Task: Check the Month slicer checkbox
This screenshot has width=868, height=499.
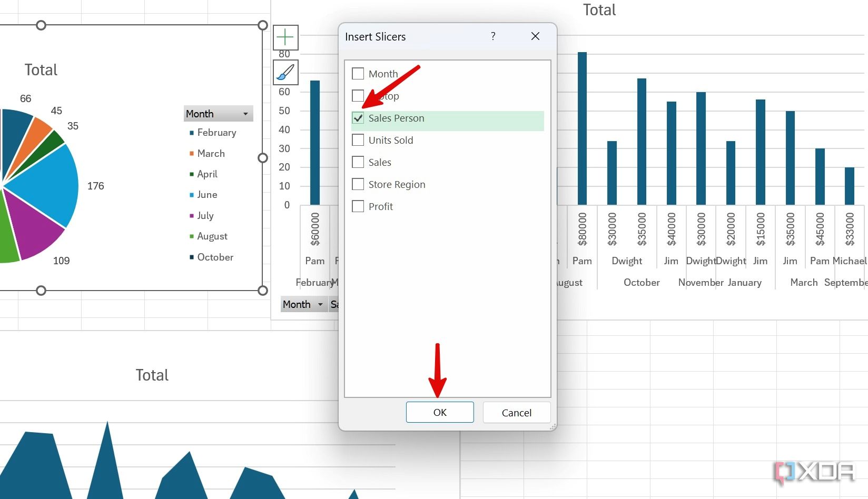Action: 358,74
